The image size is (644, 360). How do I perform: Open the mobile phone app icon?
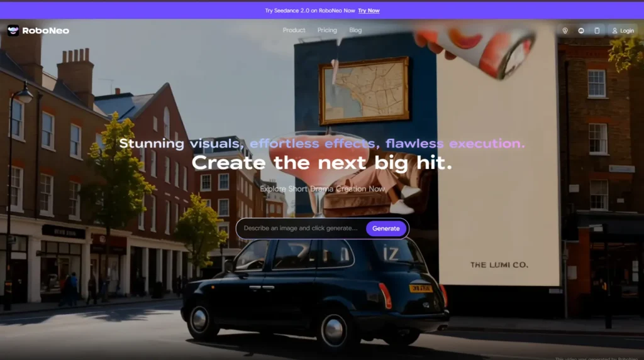597,30
